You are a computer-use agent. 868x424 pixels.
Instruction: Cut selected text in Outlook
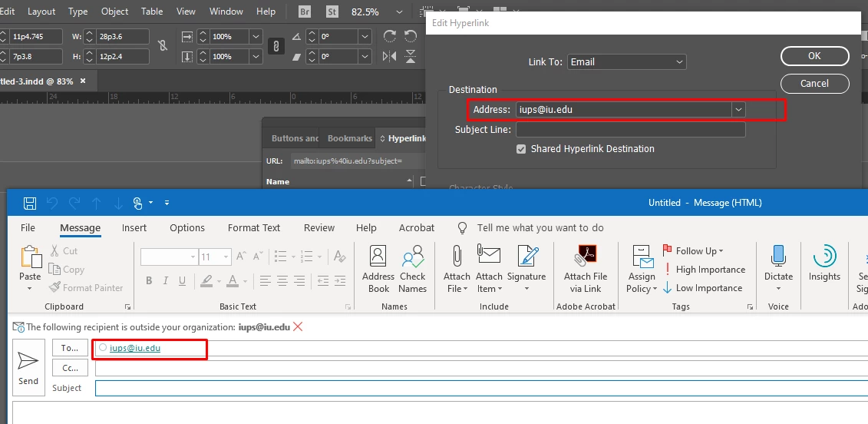64,250
